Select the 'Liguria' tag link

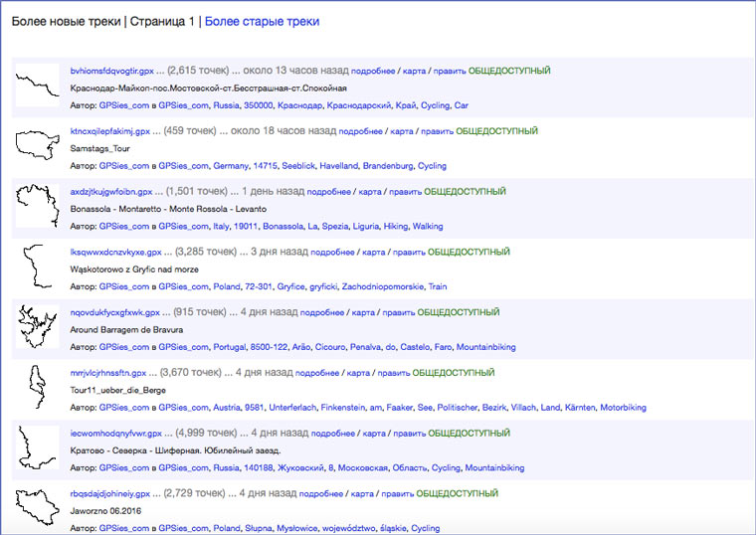click(x=366, y=226)
